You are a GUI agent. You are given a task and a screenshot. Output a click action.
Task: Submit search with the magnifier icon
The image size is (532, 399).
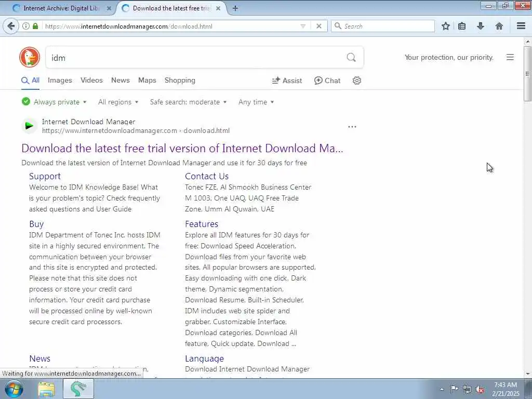point(351,57)
